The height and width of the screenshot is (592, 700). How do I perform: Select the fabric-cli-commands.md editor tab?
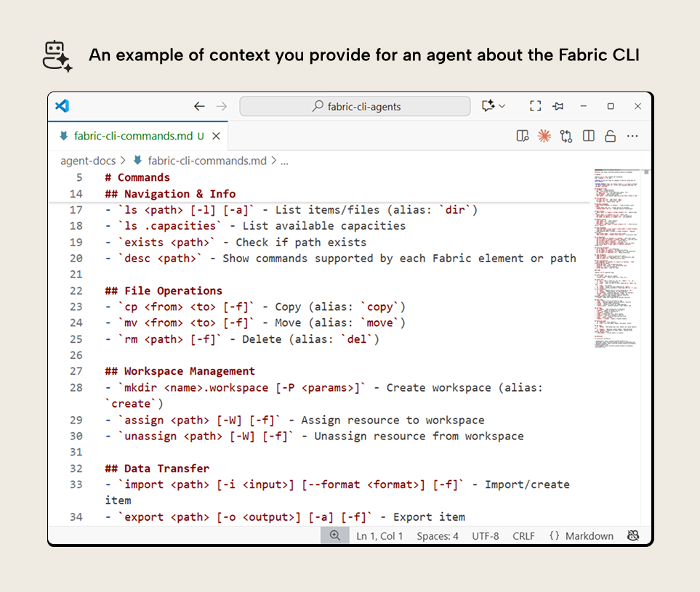click(134, 136)
